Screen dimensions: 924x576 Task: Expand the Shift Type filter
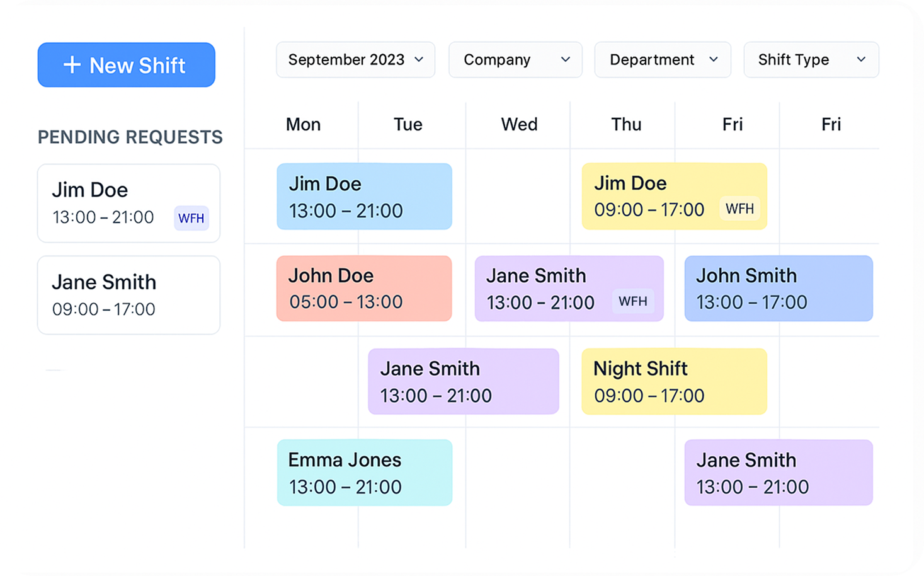(x=811, y=60)
